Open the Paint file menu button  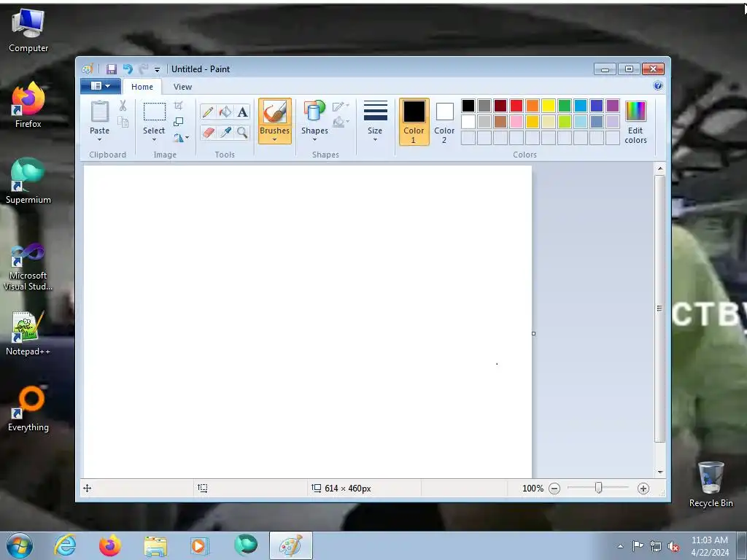click(x=101, y=86)
